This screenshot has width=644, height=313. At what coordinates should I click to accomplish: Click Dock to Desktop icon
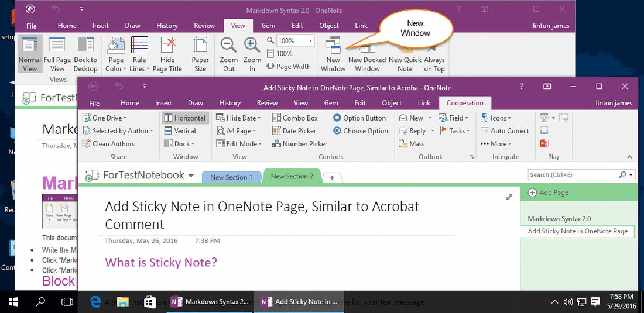pyautogui.click(x=85, y=46)
